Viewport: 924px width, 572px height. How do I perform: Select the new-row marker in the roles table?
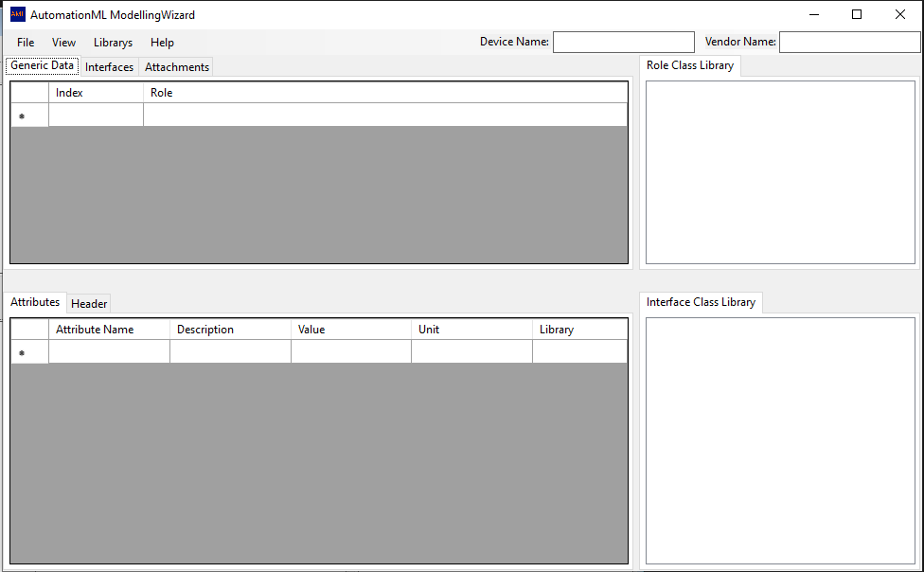pyautogui.click(x=29, y=115)
